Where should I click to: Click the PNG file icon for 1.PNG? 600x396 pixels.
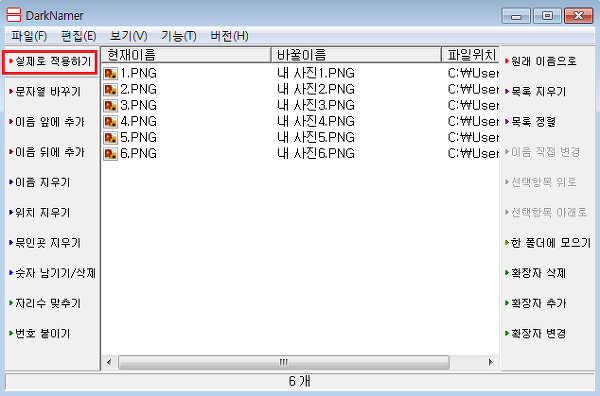coord(111,73)
